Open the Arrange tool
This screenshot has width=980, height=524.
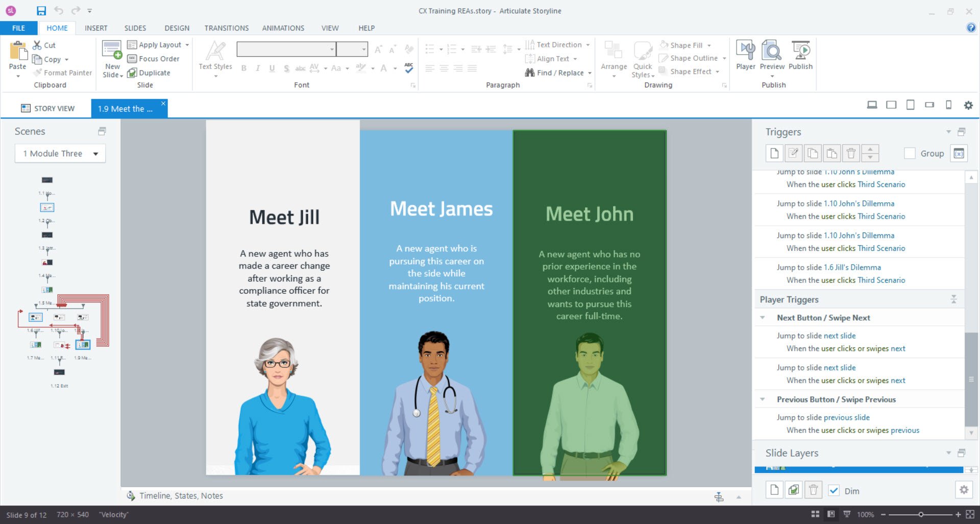point(614,59)
